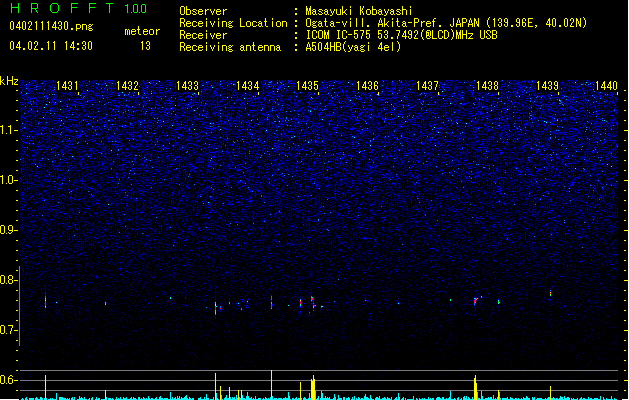Click the 1436 time marker

[367, 85]
